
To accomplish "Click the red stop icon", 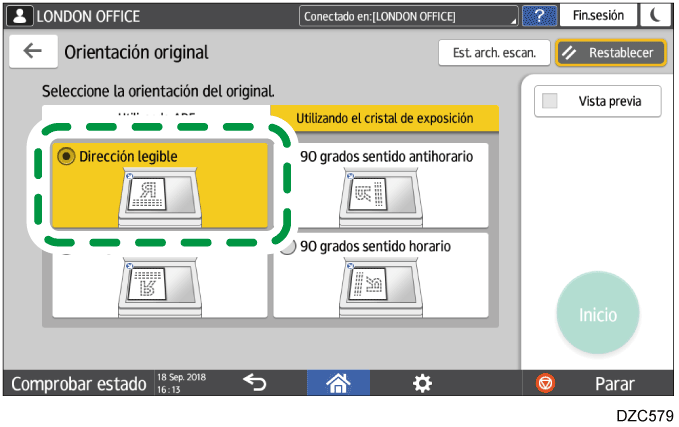I will coord(545,383).
